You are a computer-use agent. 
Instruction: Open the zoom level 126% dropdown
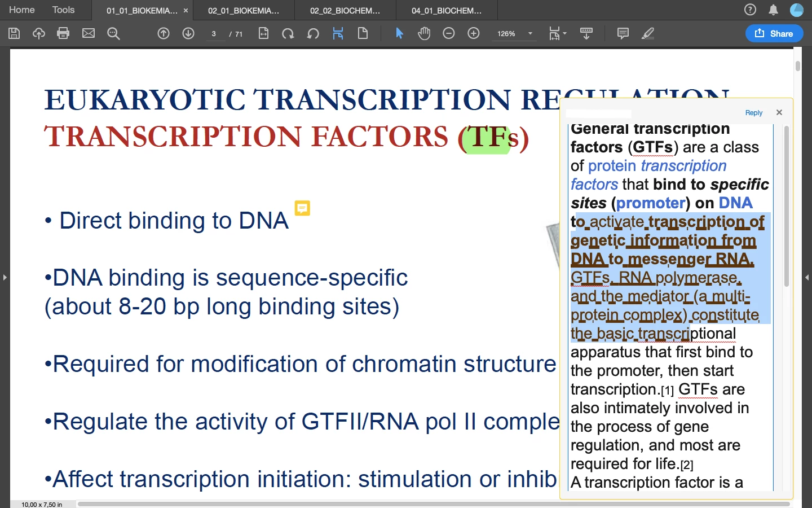point(514,33)
